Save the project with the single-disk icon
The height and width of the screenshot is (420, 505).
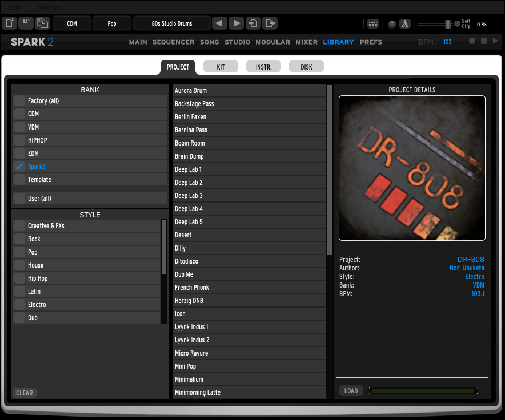[x=26, y=23]
